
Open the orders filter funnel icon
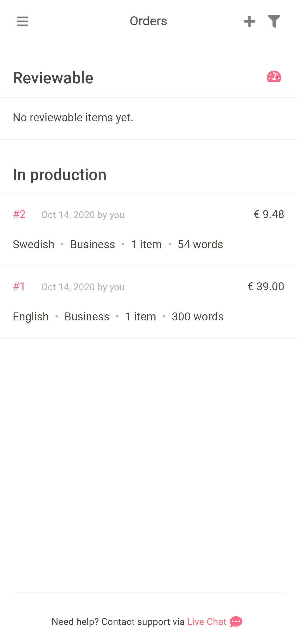click(274, 21)
